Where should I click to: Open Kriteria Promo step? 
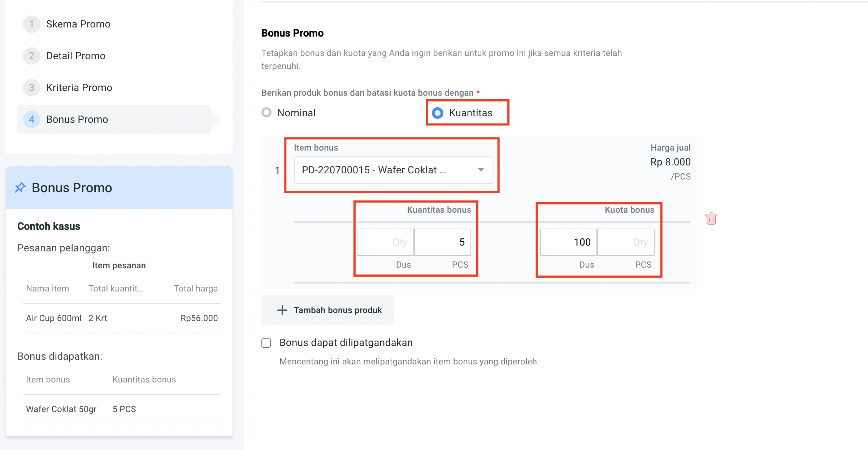click(79, 88)
